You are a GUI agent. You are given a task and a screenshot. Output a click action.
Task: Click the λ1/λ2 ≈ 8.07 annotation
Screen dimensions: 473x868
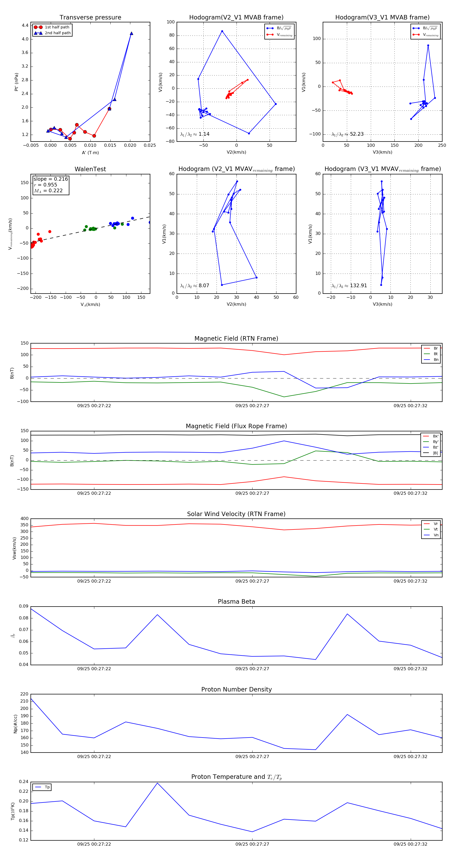coord(194,286)
